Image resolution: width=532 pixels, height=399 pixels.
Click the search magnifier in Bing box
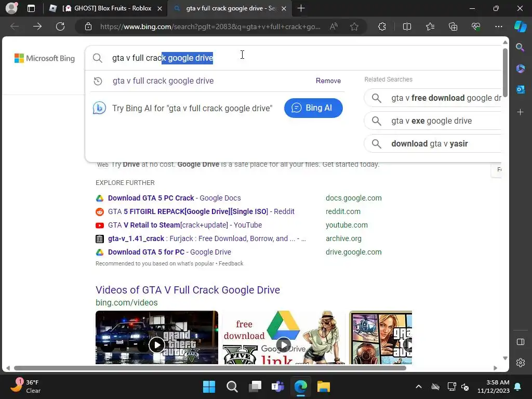pos(98,58)
